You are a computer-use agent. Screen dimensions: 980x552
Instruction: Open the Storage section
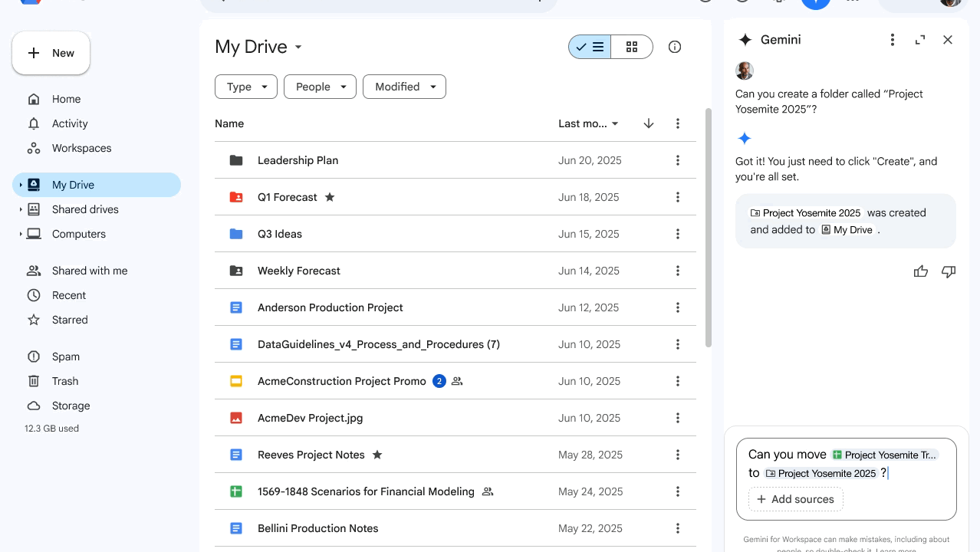point(71,406)
